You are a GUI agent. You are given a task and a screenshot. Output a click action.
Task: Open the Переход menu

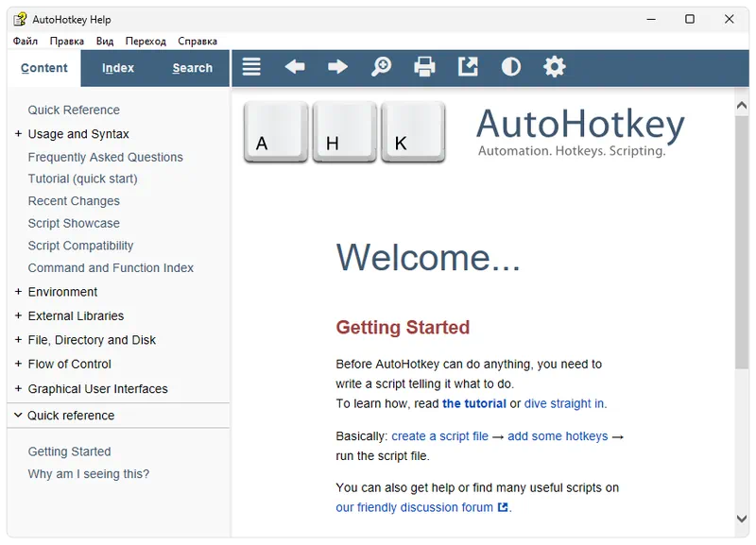point(146,41)
